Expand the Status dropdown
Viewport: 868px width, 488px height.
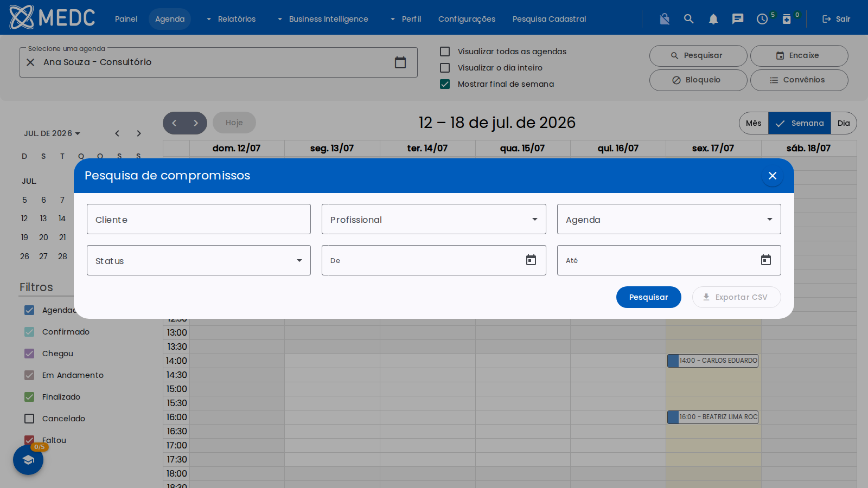[199, 260]
